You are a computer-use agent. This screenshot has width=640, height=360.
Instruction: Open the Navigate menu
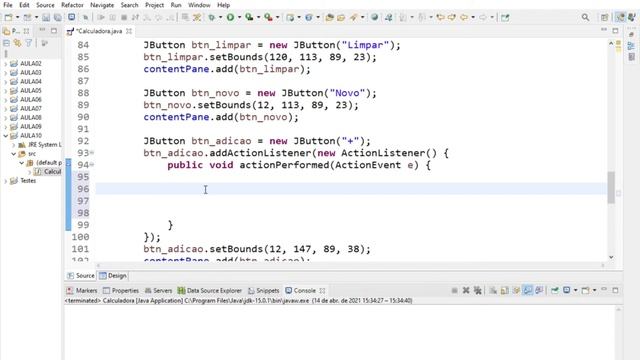(x=102, y=5)
